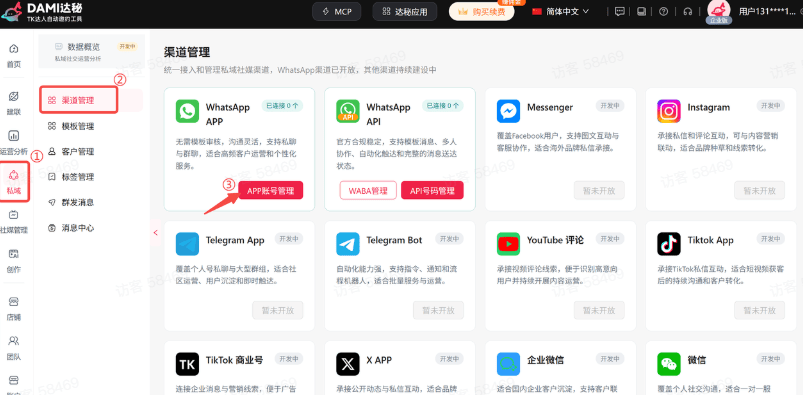Image resolution: width=803 pixels, height=395 pixels.
Task: Click the Telegram App icon
Action: (x=187, y=244)
